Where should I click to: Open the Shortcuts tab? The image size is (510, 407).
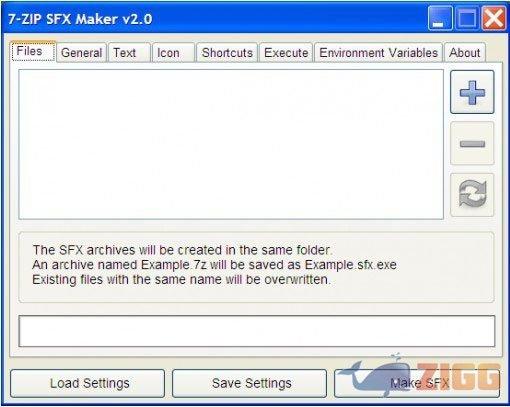[227, 53]
